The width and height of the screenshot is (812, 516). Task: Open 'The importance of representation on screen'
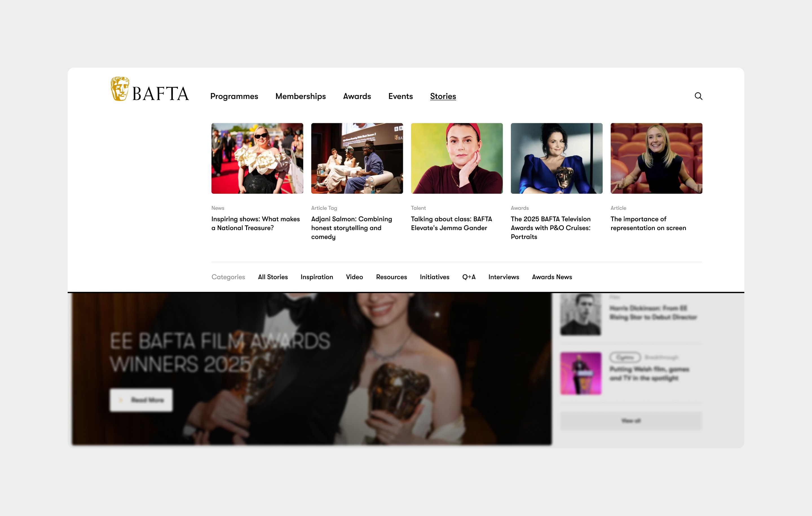tap(648, 223)
